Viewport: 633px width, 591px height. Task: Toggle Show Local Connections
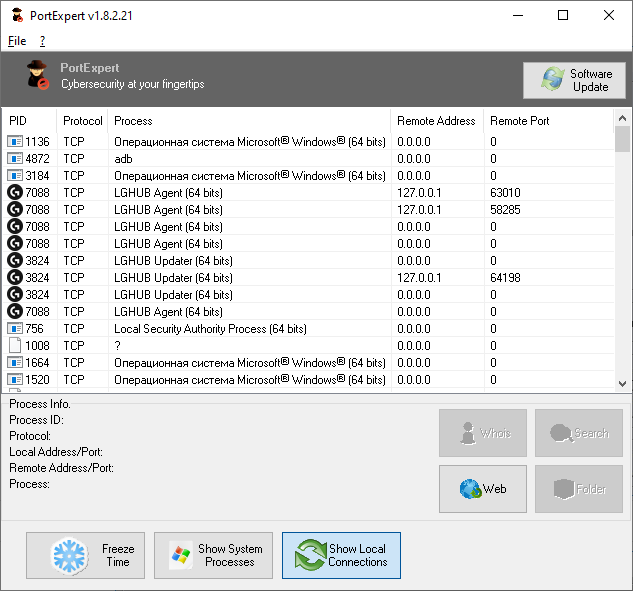coord(342,555)
